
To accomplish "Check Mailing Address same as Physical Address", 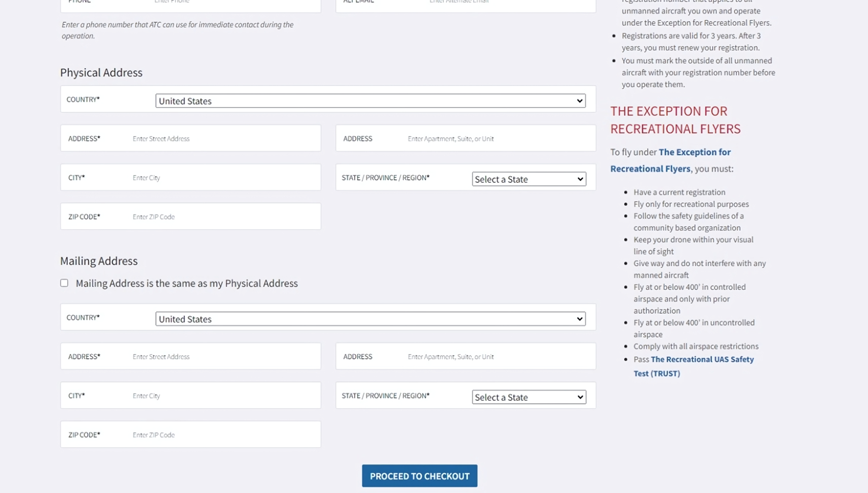I will [x=64, y=283].
